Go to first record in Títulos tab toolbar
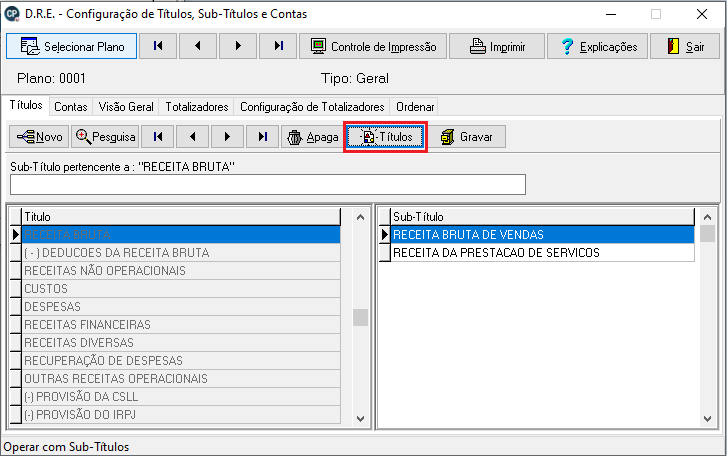Image resolution: width=727 pixels, height=456 pixels. click(158, 137)
